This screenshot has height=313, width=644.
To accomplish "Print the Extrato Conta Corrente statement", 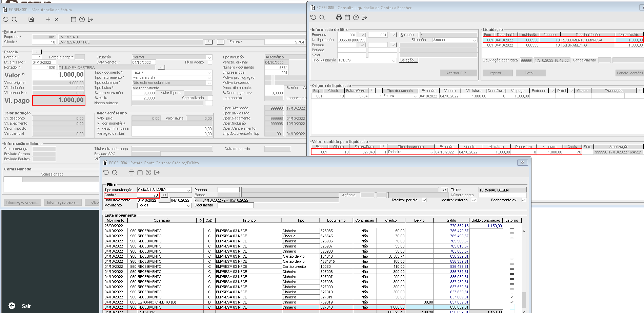I will [x=132, y=172].
